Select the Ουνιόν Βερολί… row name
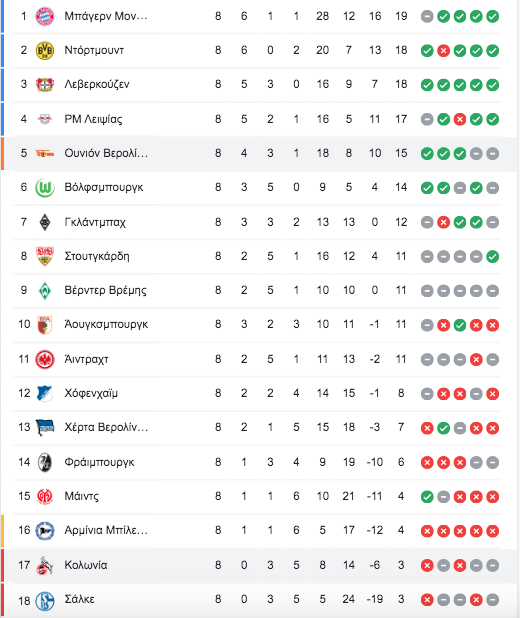Image resolution: width=520 pixels, height=618 pixels. point(106,153)
